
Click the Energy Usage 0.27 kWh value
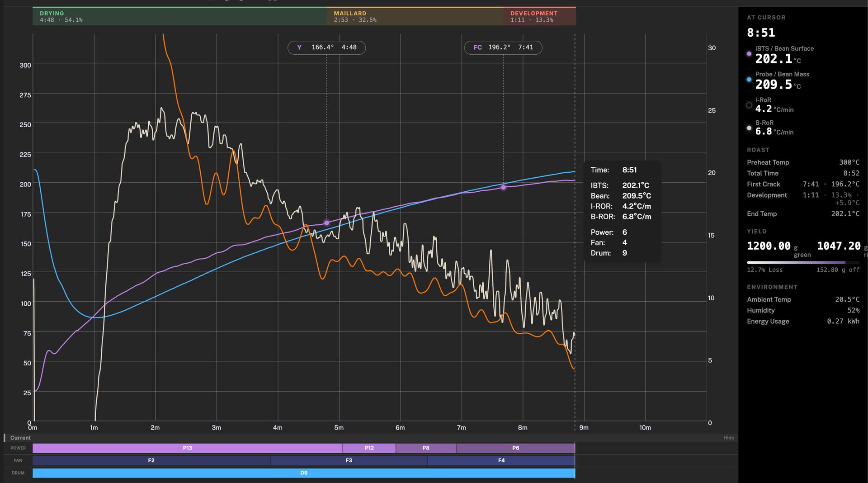pos(843,321)
